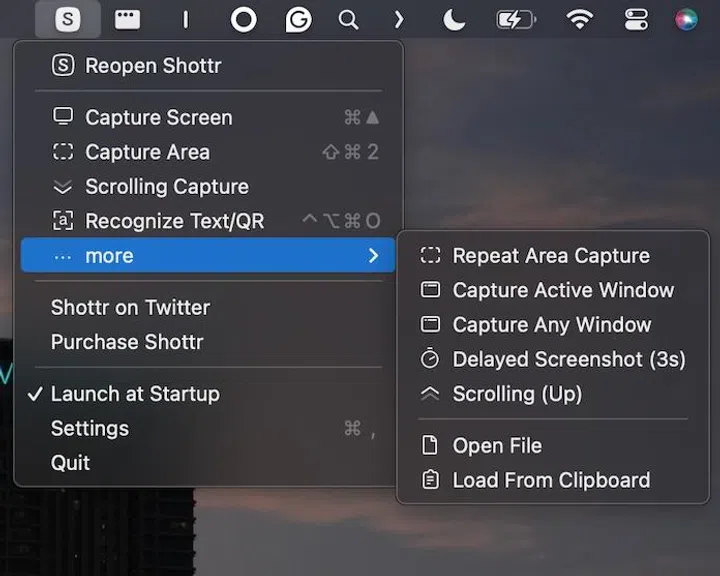Image resolution: width=720 pixels, height=576 pixels.
Task: Click the chevron arrow icon in menu bar
Action: coord(399,20)
